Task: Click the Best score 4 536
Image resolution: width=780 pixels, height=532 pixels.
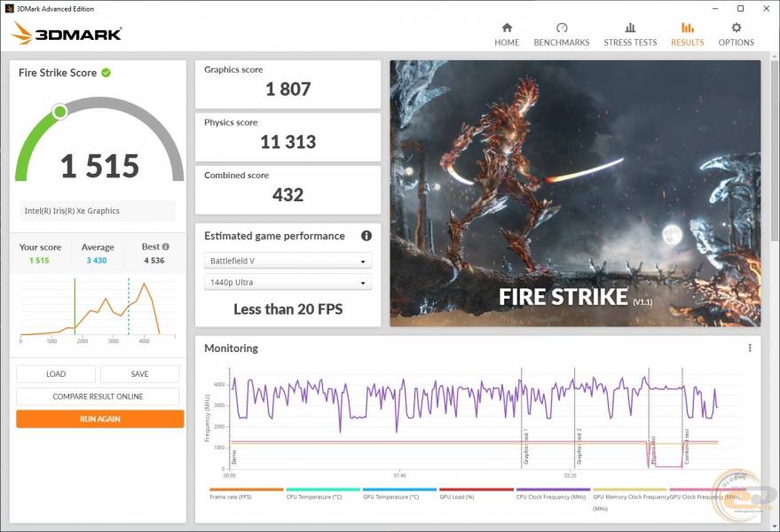Action: (154, 260)
